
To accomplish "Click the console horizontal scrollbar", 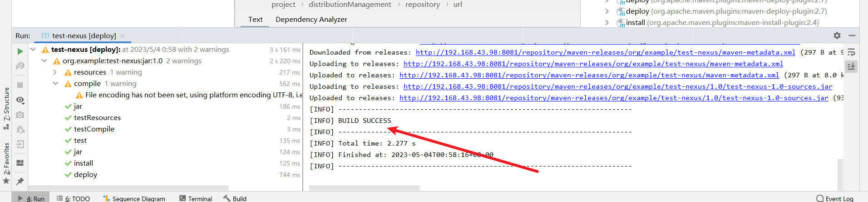I will tap(364, 188).
